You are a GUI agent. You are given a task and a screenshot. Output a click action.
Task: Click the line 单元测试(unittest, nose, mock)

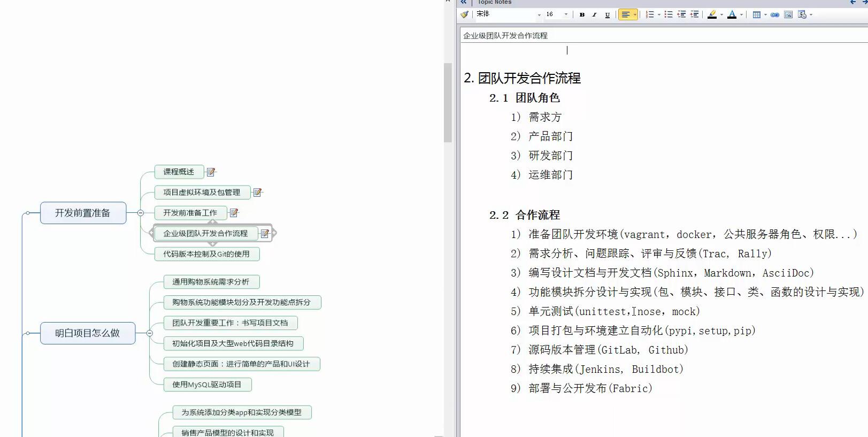point(614,311)
